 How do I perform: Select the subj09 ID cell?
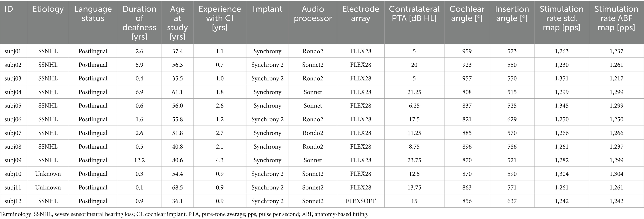pos(13,160)
